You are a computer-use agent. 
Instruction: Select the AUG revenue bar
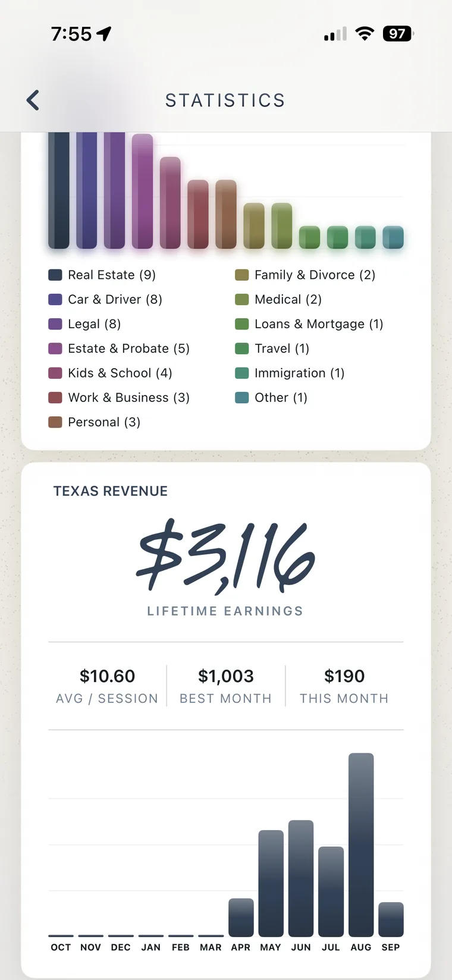[x=361, y=844]
